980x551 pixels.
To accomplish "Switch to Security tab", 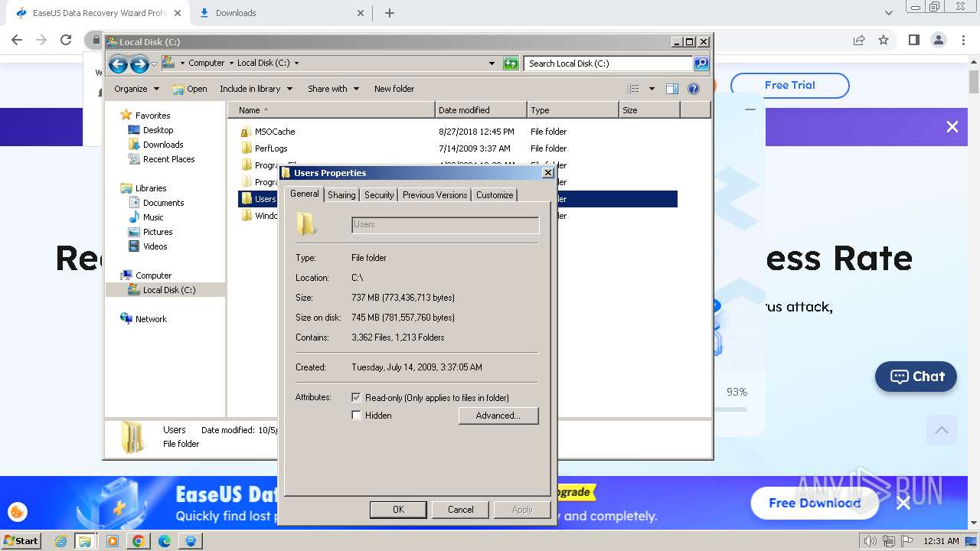I will tap(379, 195).
